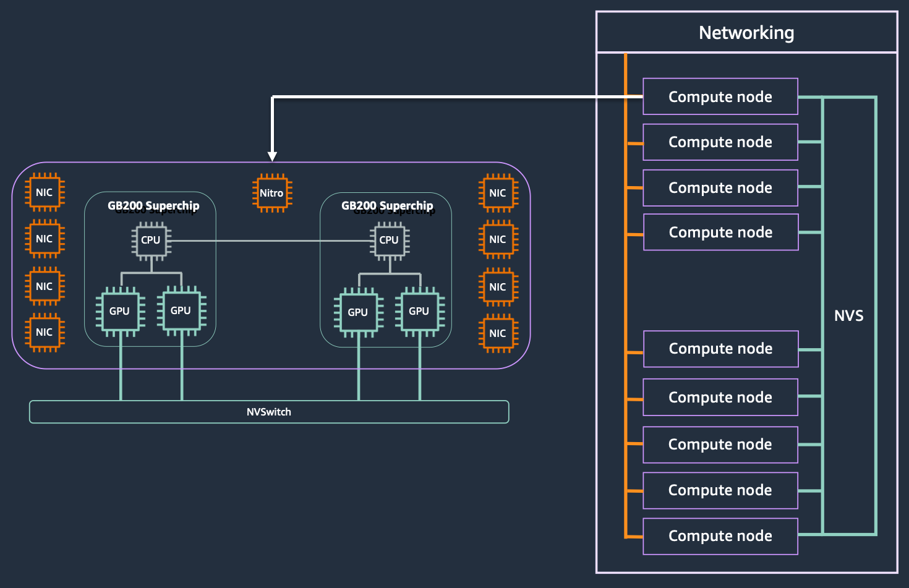Select the bottommost Compute node box
Screen dimensions: 909x588
[720, 536]
